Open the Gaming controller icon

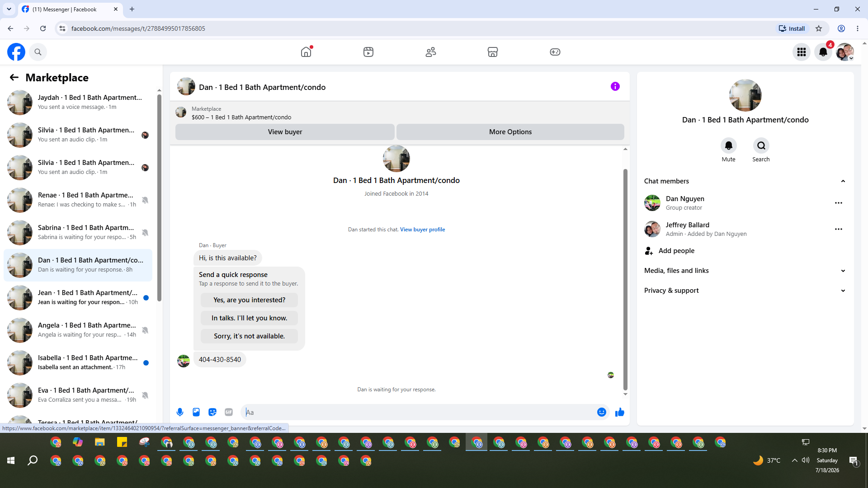point(555,52)
